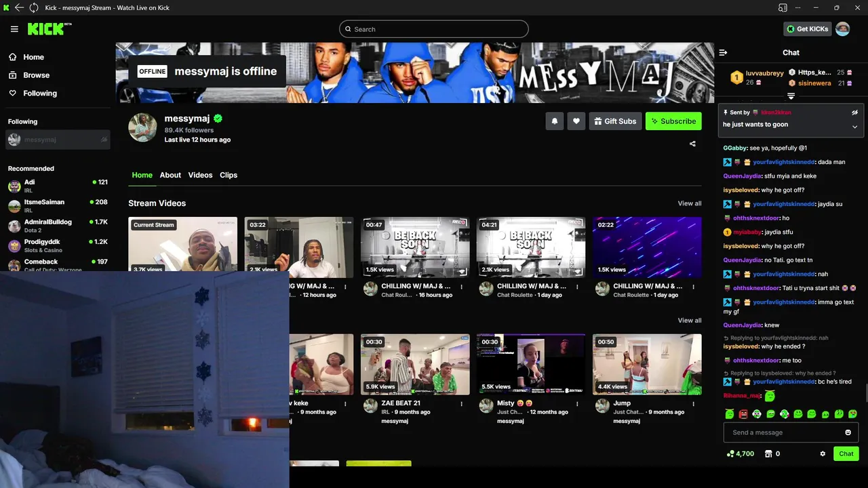Click messymaj profile avatar

tap(142, 127)
